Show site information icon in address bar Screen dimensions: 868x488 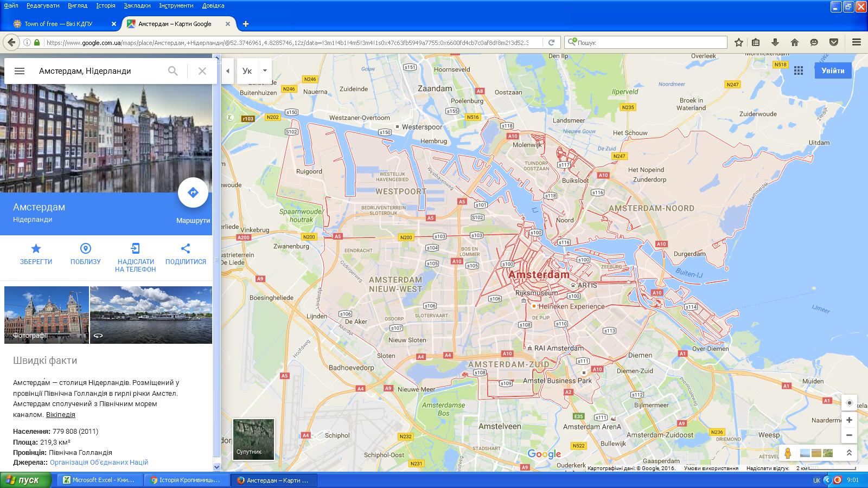pos(27,42)
